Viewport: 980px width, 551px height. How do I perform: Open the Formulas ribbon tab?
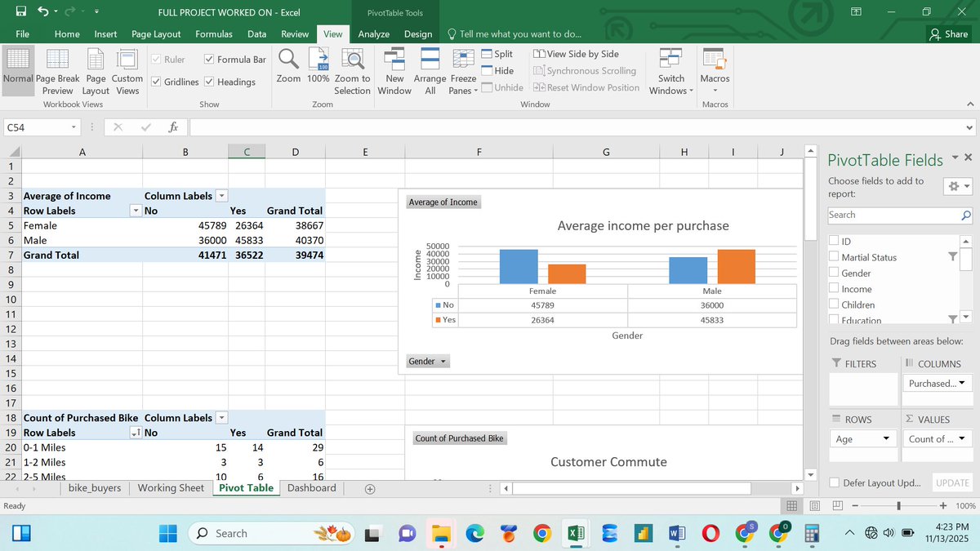[214, 33]
